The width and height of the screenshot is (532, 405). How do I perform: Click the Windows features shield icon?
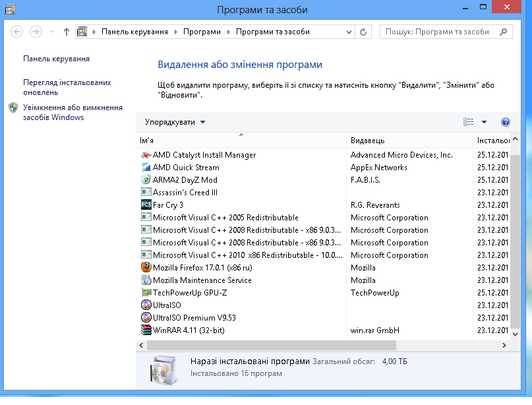[x=13, y=108]
